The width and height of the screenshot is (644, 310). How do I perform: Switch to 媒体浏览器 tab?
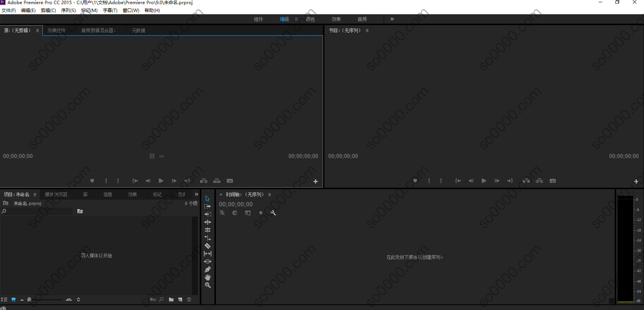[56, 194]
